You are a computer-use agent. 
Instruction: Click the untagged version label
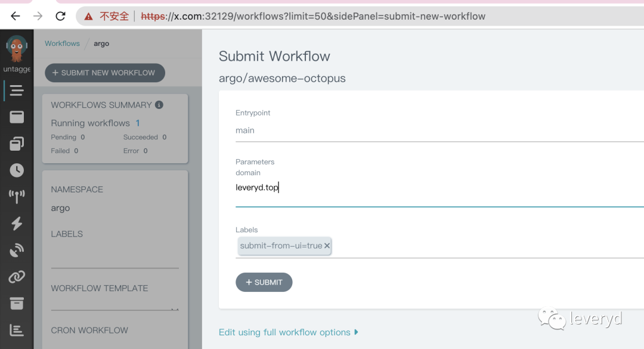17,69
